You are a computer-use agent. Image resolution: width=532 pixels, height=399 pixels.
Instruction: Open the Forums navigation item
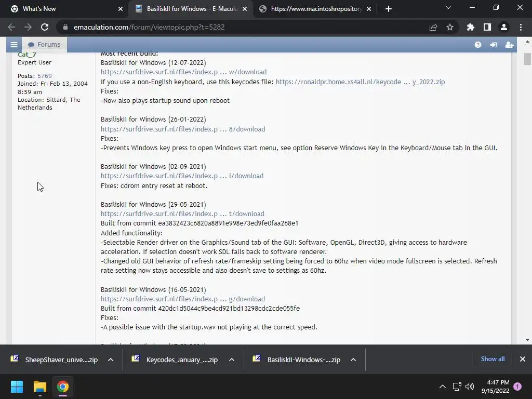(x=45, y=45)
